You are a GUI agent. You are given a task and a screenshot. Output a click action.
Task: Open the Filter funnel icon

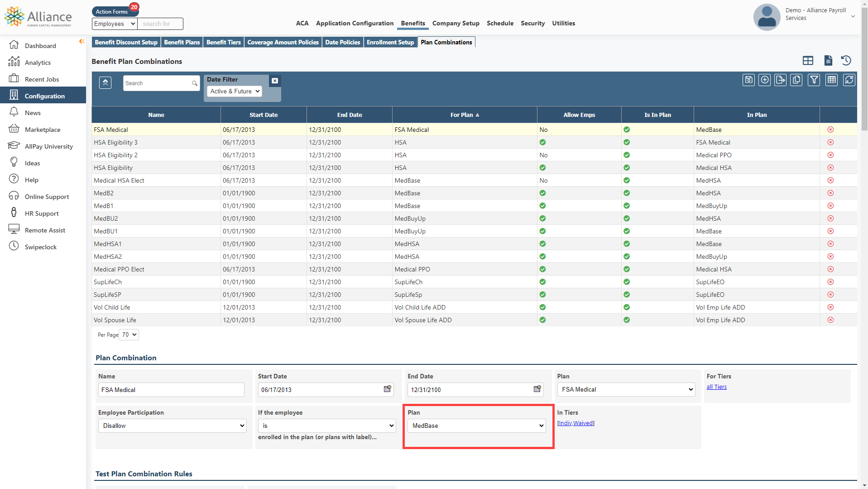[814, 80]
